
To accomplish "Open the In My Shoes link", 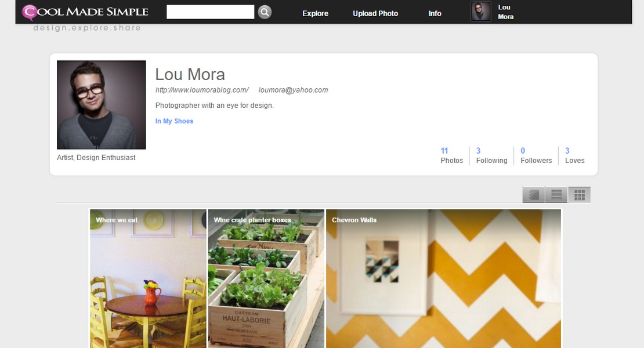I will coord(174,121).
